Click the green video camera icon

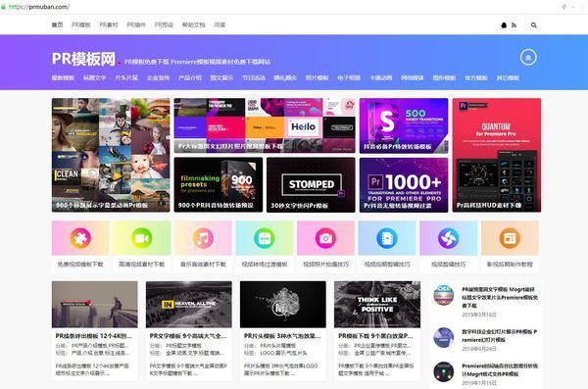142,238
